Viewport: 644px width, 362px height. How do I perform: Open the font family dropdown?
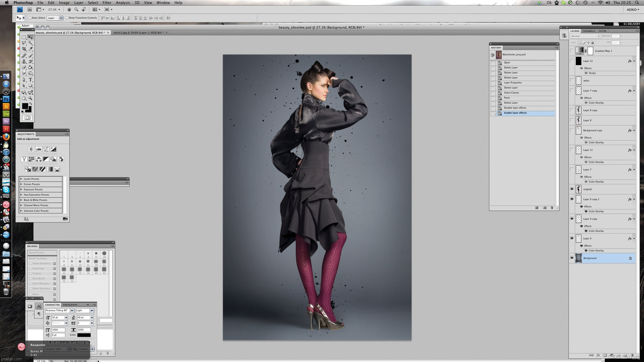[x=72, y=310]
